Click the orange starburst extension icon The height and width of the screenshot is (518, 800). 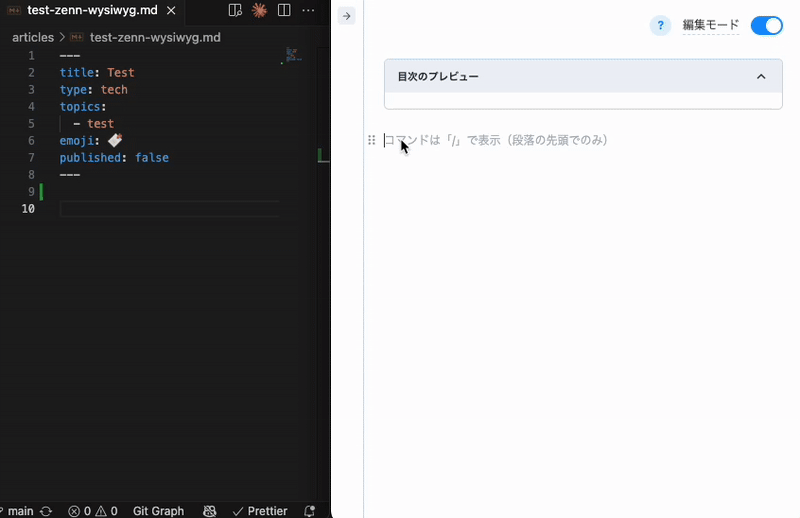259,10
